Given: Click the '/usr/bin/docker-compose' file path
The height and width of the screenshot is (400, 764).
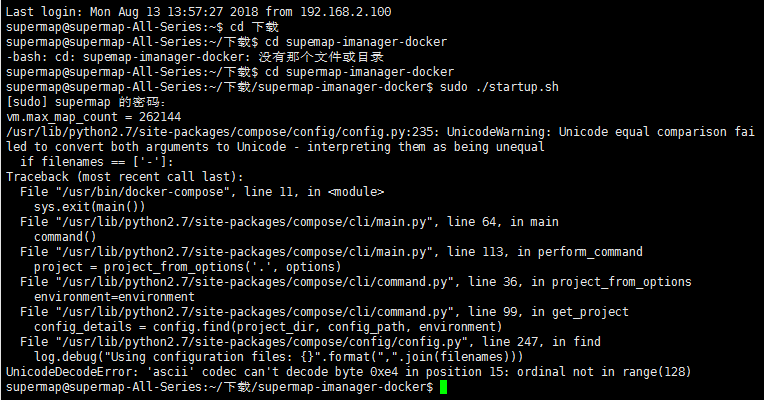Looking at the screenshot, I should pyautogui.click(x=142, y=192).
